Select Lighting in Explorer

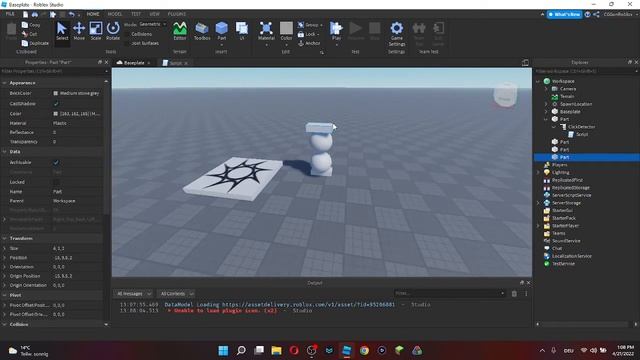click(x=560, y=172)
